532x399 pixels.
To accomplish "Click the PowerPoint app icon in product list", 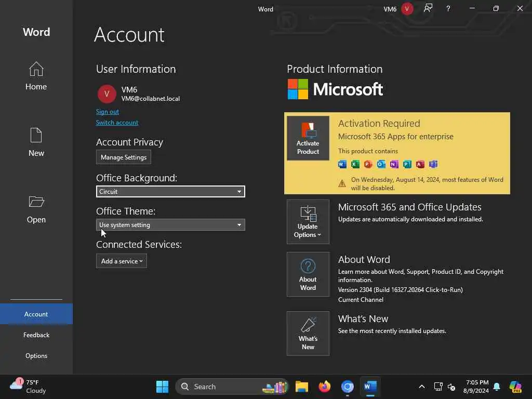I will (x=368, y=164).
